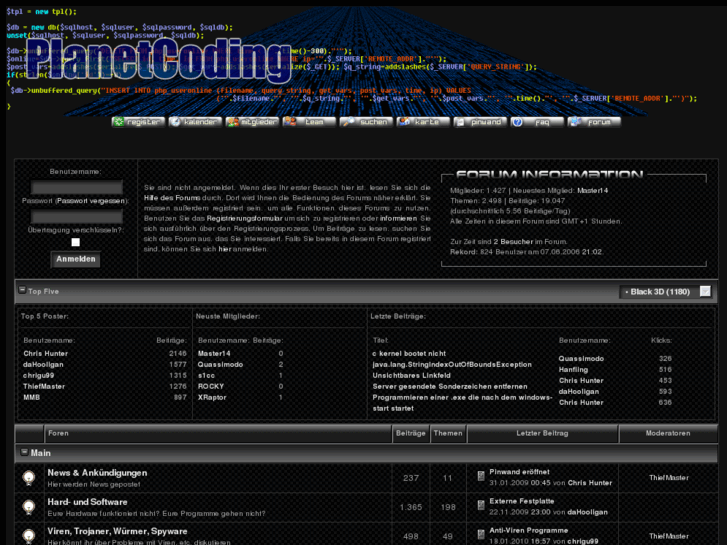The height and width of the screenshot is (545, 727).
Task: Open post 'Unsichtbares Linkfeld'
Action: (412, 375)
